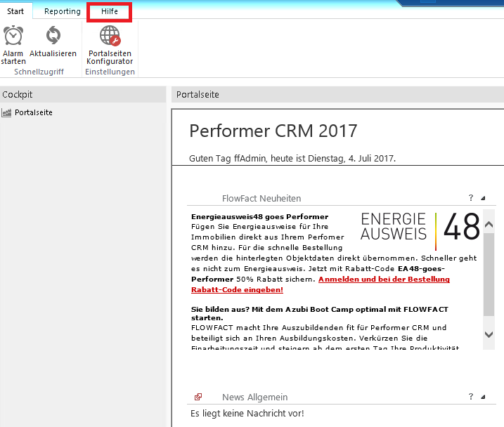Screen dimensions: 504x427
Task: Click the help question mark for FlowFact Neuheiten
Action: (471, 198)
